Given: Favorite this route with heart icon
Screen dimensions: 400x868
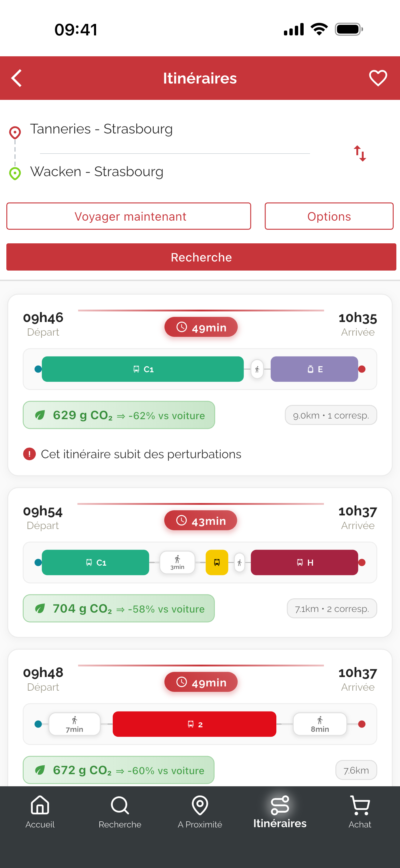Looking at the screenshot, I should pyautogui.click(x=378, y=78).
